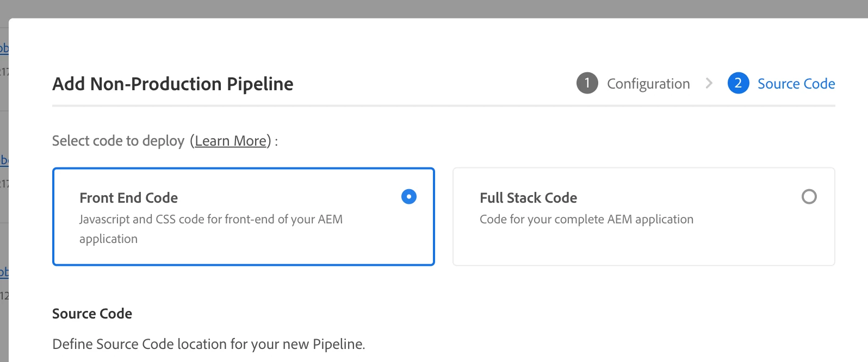
Task: Select the Front End Code radio button
Action: coord(408,197)
